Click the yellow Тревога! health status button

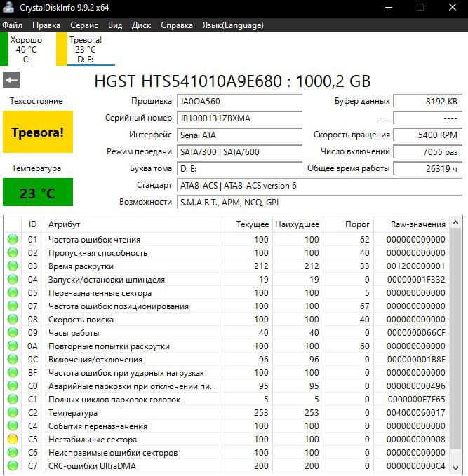(38, 132)
